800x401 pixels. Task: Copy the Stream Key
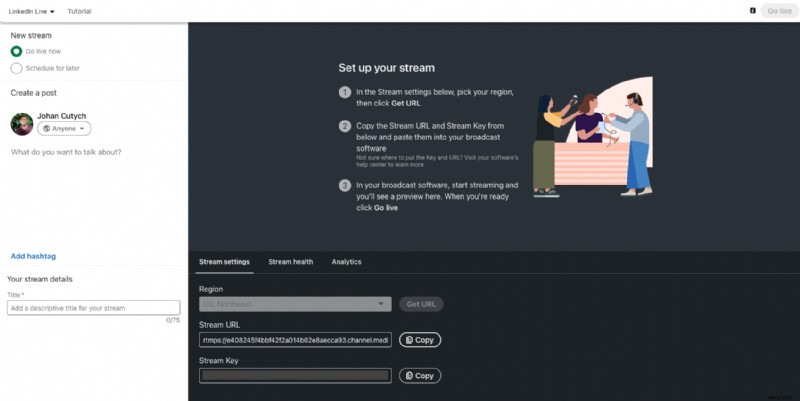[420, 375]
